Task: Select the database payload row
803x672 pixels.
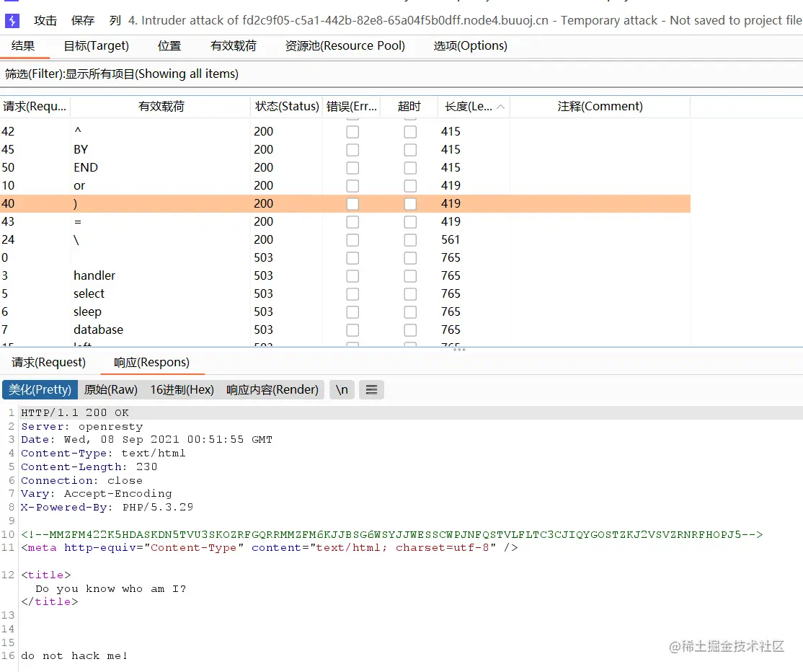Action: (x=345, y=330)
